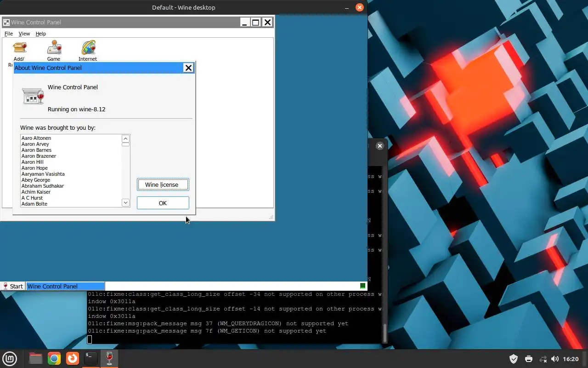588x368 pixels.
Task: Click the Wine Control Panel icon in About dialog
Action: click(33, 96)
